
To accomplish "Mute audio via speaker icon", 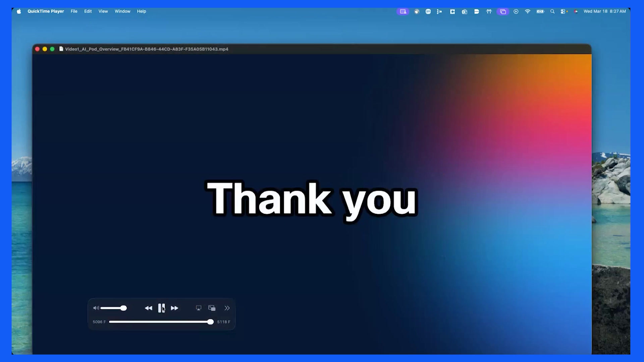I will (96, 308).
